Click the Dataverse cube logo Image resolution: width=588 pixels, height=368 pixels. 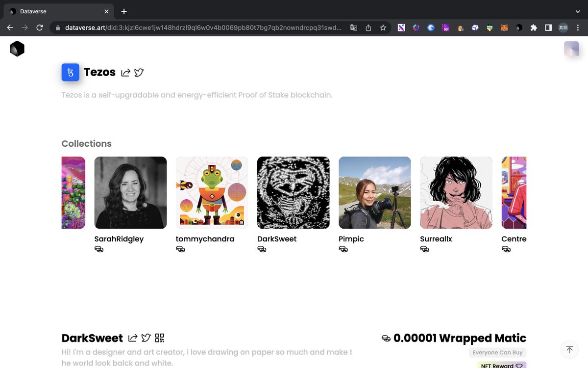[x=17, y=49]
